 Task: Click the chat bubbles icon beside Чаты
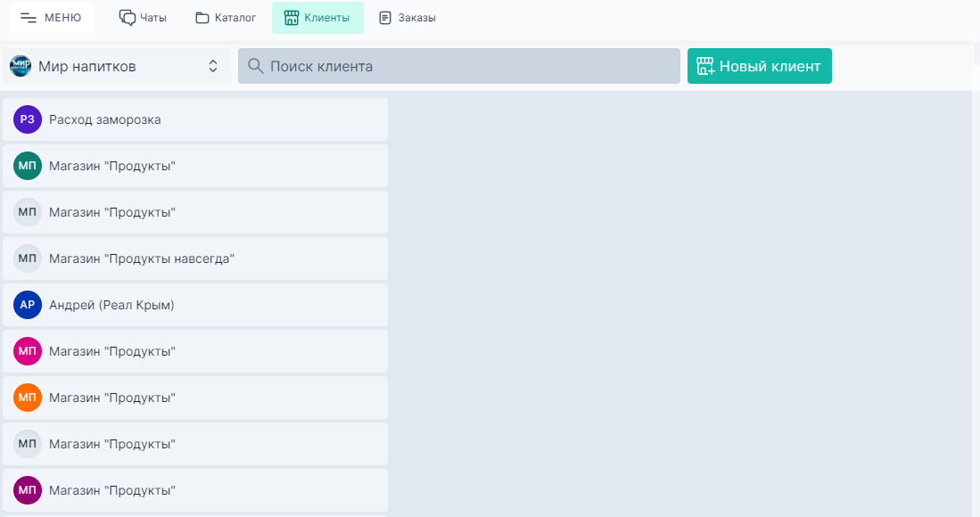click(128, 18)
